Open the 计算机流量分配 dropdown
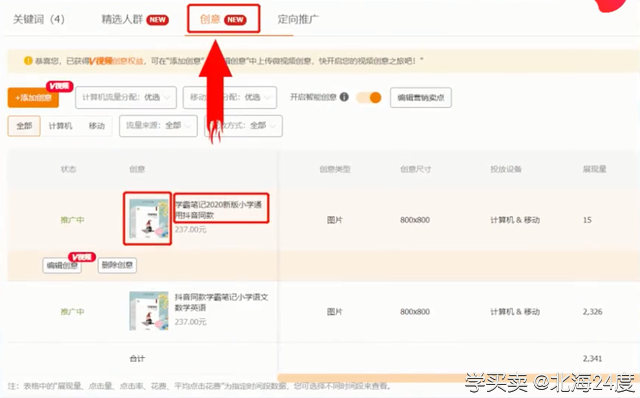 click(126, 98)
